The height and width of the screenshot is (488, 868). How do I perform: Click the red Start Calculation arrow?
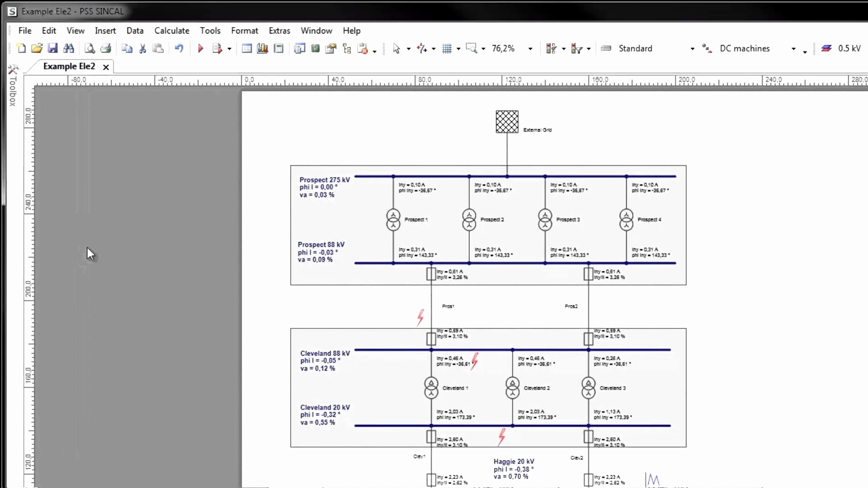click(201, 48)
